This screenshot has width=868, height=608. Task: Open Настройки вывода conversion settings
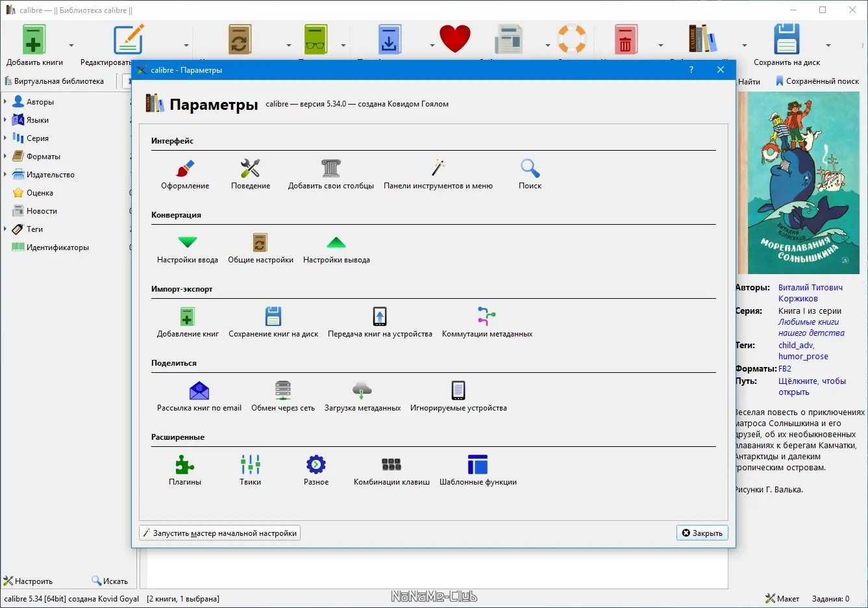pyautogui.click(x=336, y=248)
